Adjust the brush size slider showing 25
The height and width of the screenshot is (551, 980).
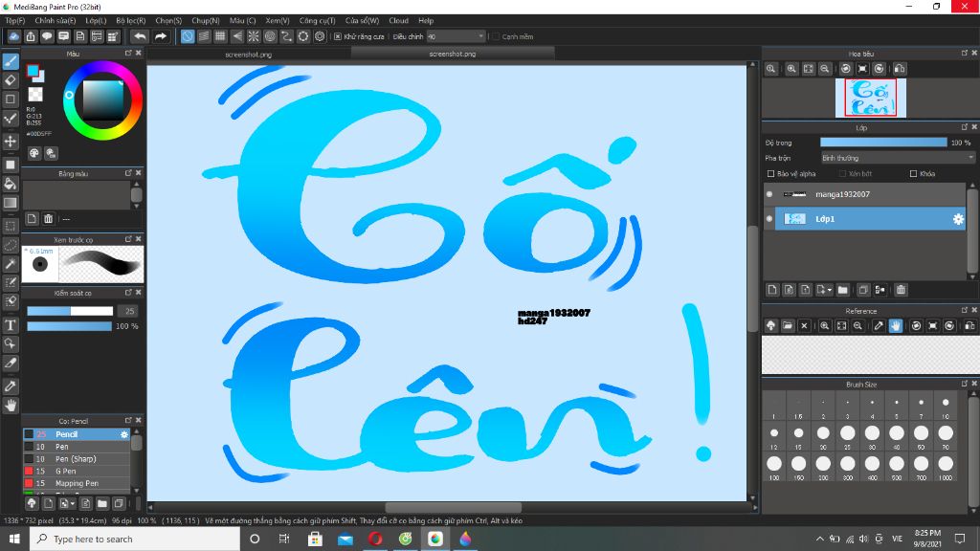click(70, 311)
